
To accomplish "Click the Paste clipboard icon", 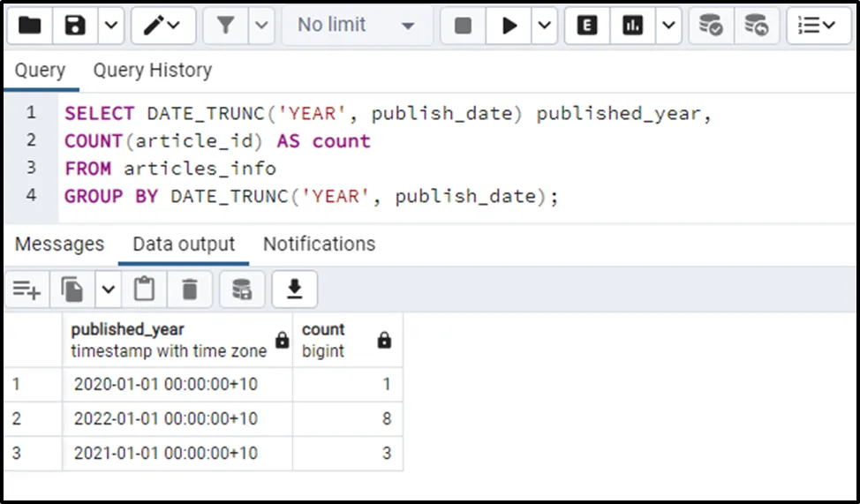I will click(144, 289).
